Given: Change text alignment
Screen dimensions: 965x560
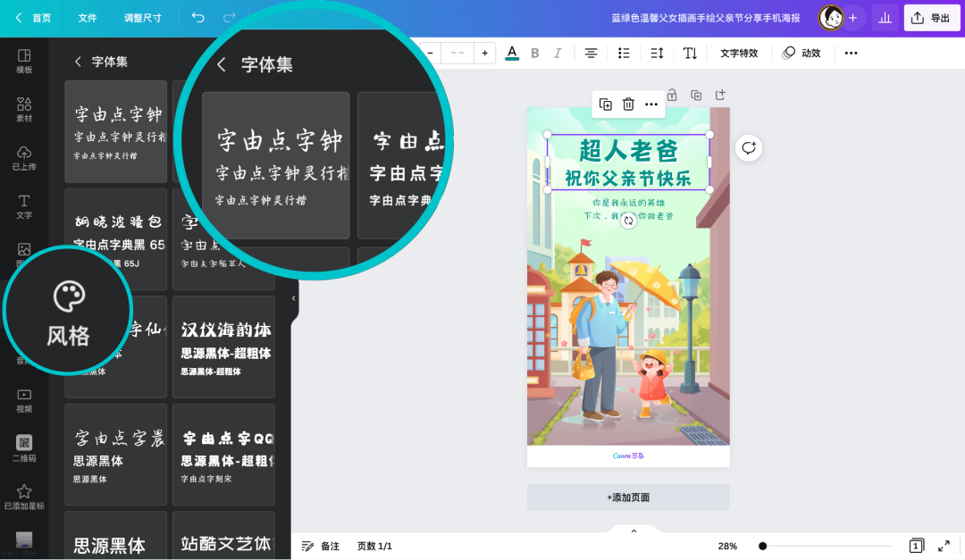Looking at the screenshot, I should pyautogui.click(x=591, y=53).
